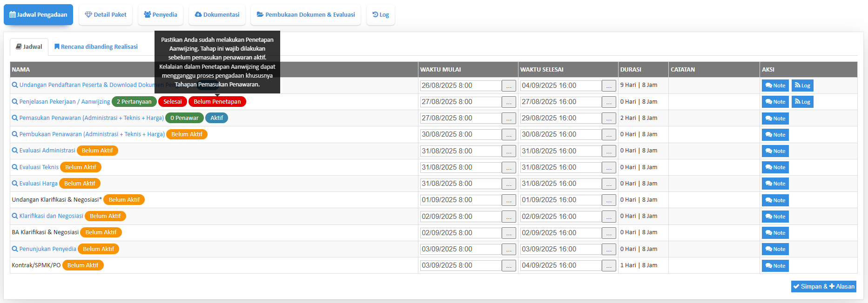Click the start time field showing 30/08/2025 8:00
The image size is (868, 303).
tap(460, 134)
